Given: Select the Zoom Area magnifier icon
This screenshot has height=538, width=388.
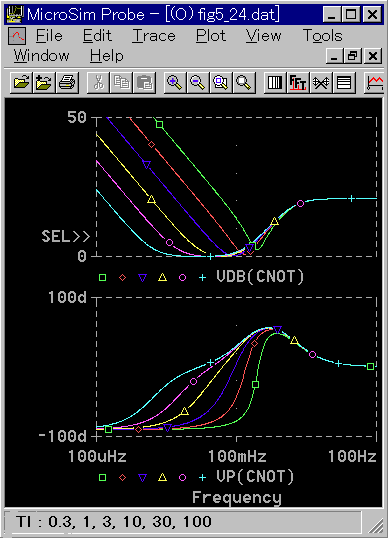Looking at the screenshot, I should (x=221, y=82).
